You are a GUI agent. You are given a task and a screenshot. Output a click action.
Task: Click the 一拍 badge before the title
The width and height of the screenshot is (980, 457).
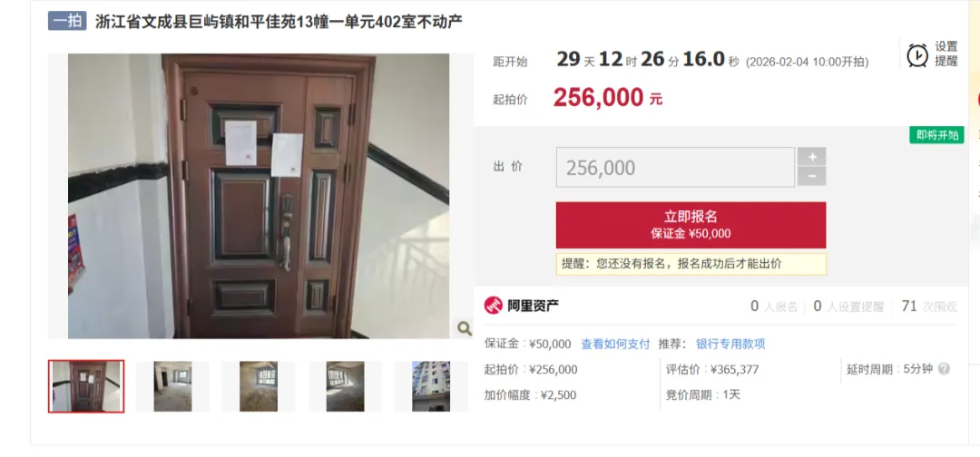tap(67, 21)
